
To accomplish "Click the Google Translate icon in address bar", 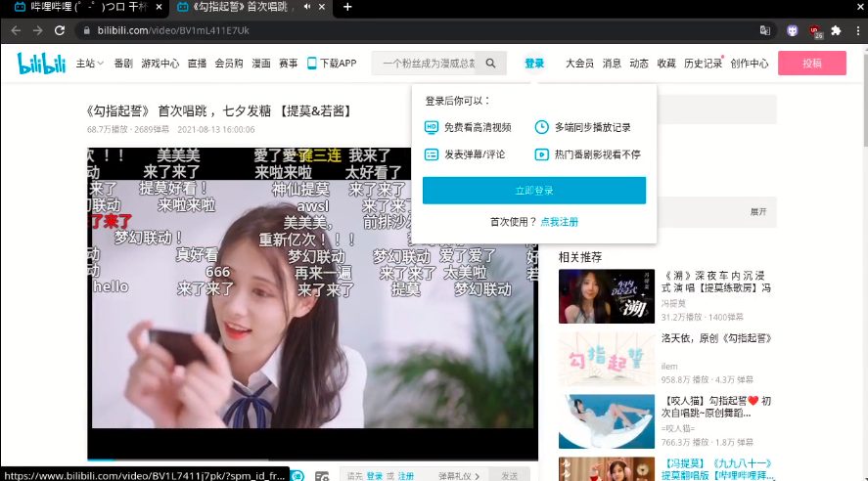I will coord(765,30).
